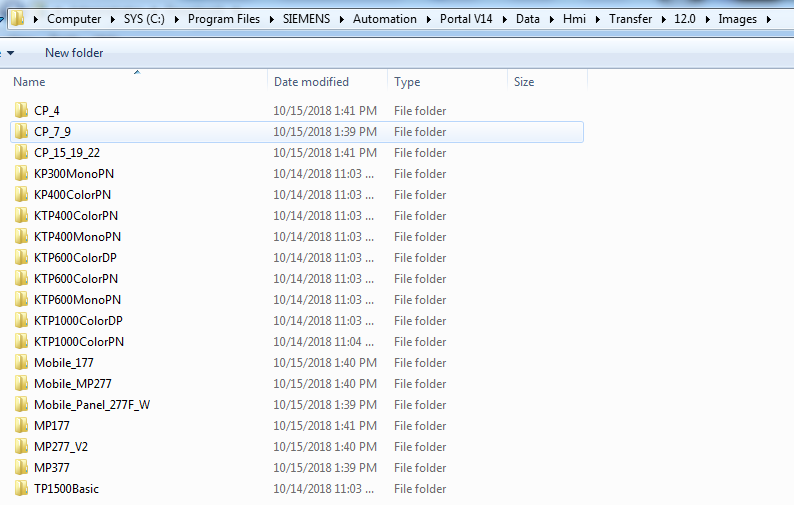Expand the arrow after SIEMENS breadcrumb

point(341,19)
